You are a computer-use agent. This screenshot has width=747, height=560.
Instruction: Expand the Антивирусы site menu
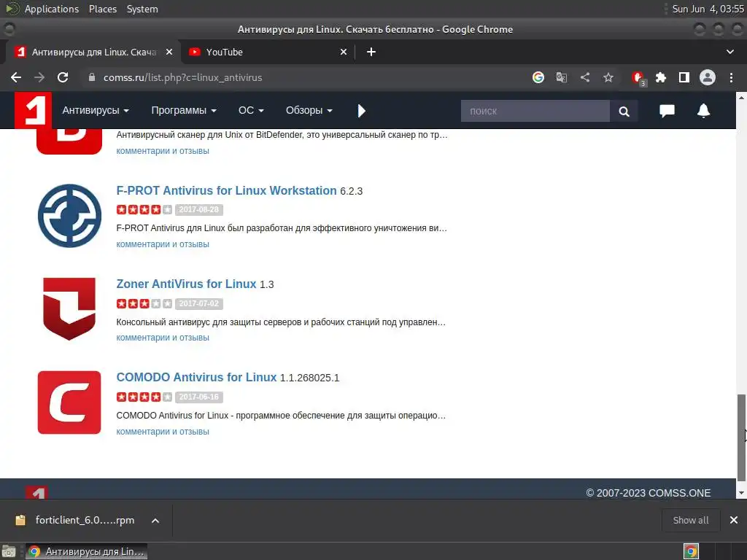[x=96, y=111]
